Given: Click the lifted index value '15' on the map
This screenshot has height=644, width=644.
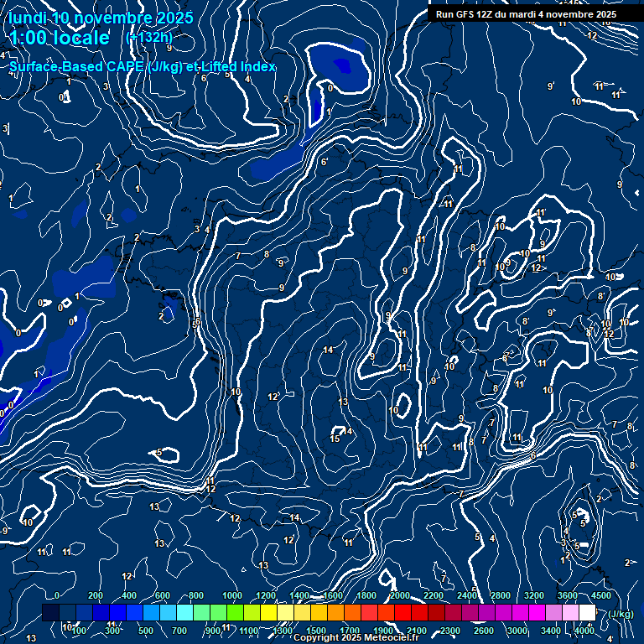Looking at the screenshot, I should point(335,439).
